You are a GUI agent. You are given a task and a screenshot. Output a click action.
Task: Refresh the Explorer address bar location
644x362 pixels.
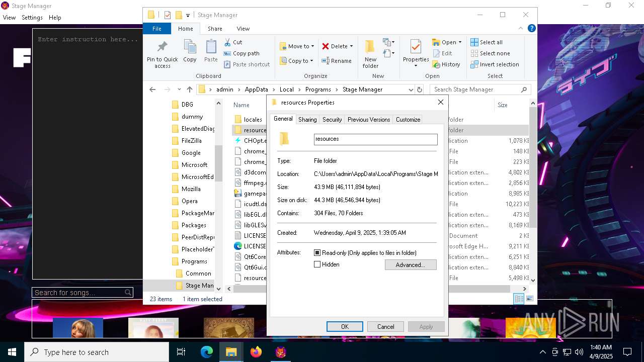coord(420,89)
